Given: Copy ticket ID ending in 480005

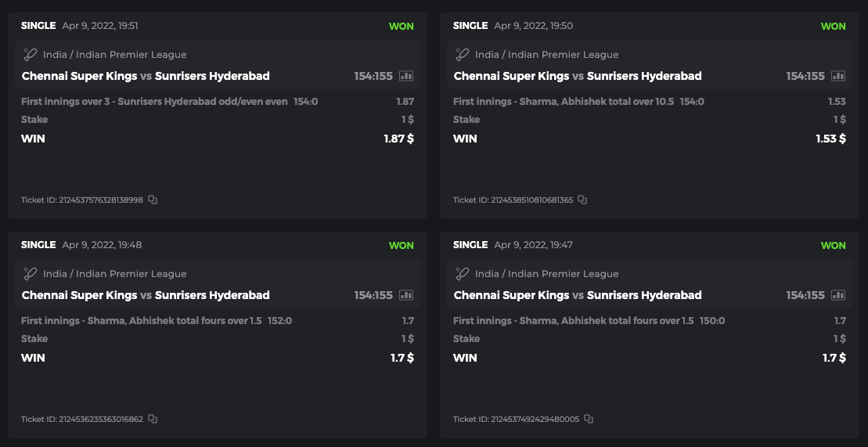Looking at the screenshot, I should pyautogui.click(x=589, y=419).
